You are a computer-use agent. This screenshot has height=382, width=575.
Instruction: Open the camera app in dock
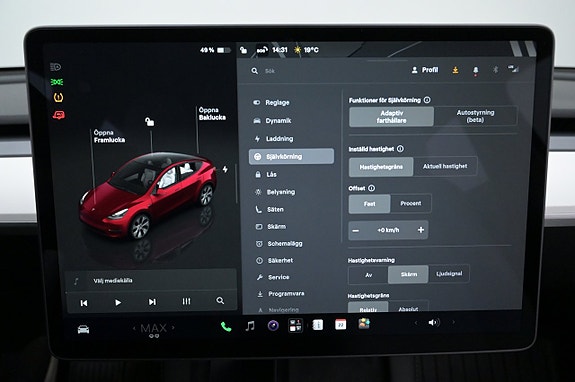[x=273, y=326]
